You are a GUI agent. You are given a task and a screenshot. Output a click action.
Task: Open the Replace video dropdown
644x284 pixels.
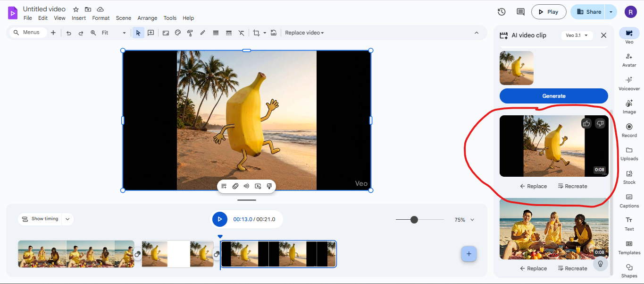[304, 33]
